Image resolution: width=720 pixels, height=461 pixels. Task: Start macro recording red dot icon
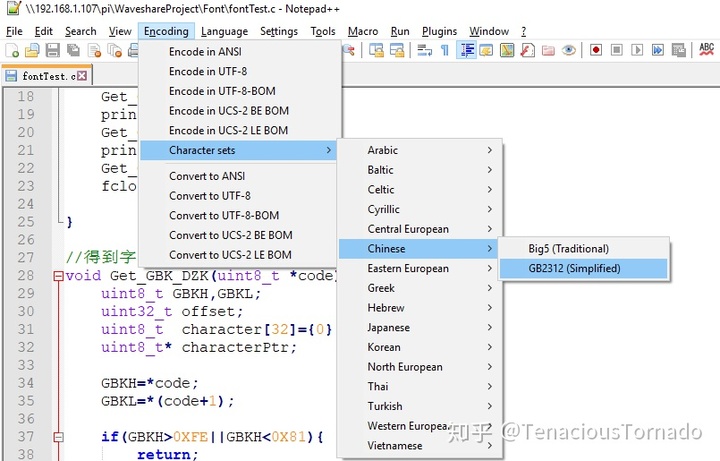click(596, 50)
